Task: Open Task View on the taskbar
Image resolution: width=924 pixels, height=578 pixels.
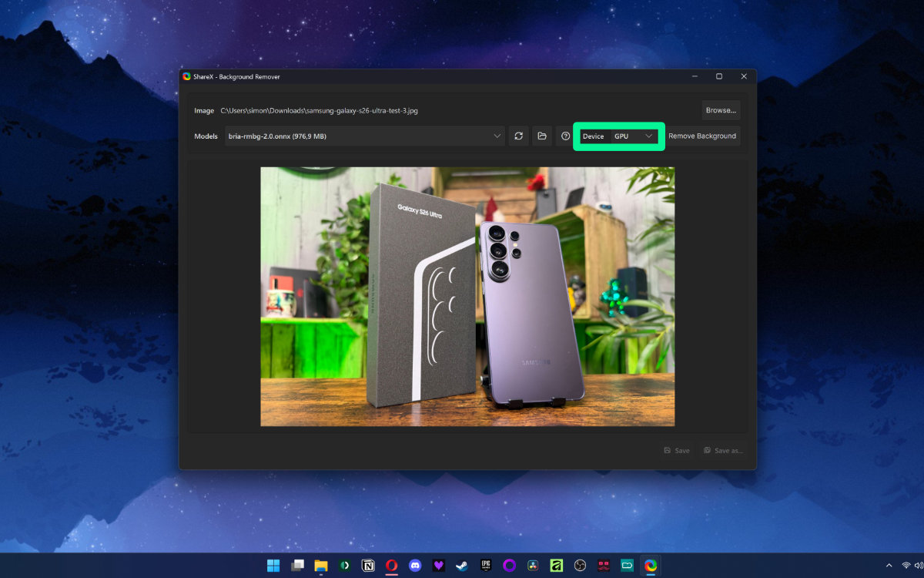Action: tap(297, 566)
